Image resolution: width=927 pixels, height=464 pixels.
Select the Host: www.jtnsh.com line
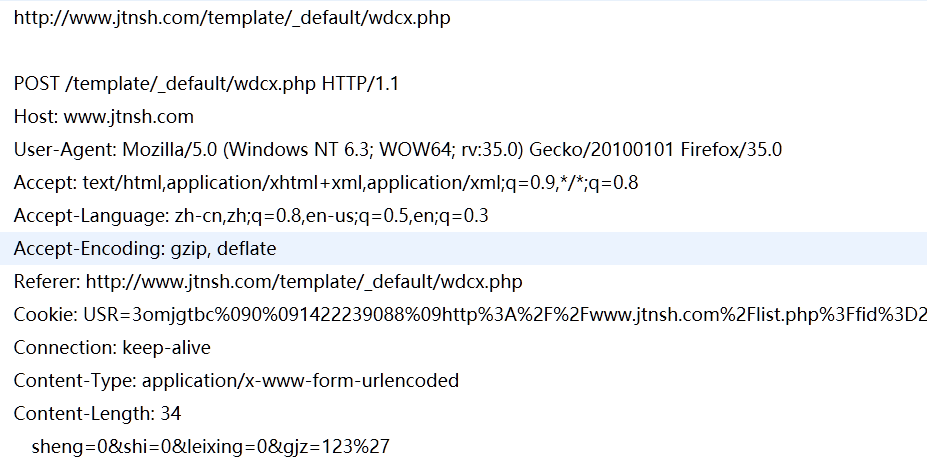pos(103,116)
